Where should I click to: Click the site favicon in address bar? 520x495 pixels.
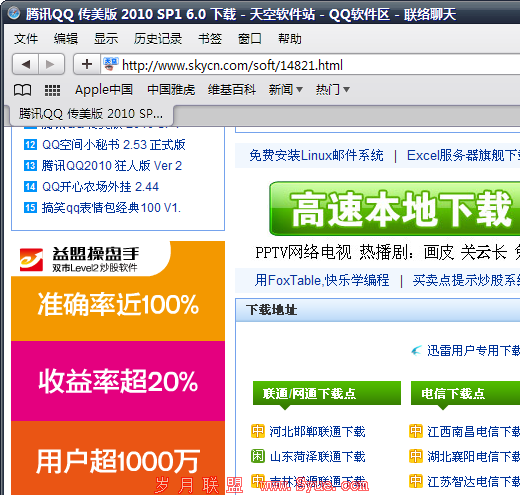click(x=110, y=64)
